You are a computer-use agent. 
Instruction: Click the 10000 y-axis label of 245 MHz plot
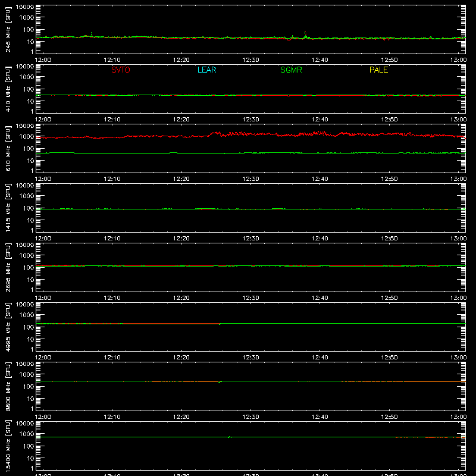pyautogui.click(x=25, y=7)
